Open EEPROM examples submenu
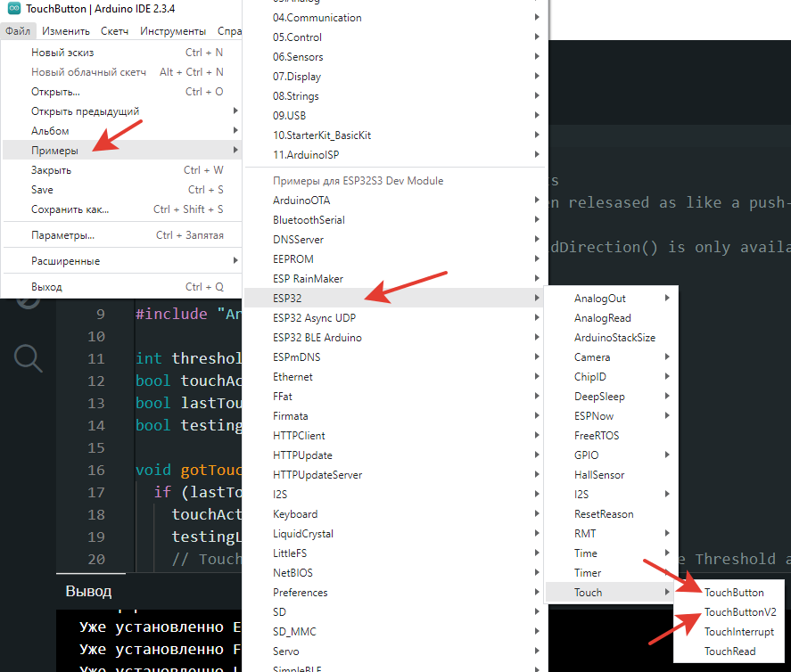791x672 pixels. (394, 259)
